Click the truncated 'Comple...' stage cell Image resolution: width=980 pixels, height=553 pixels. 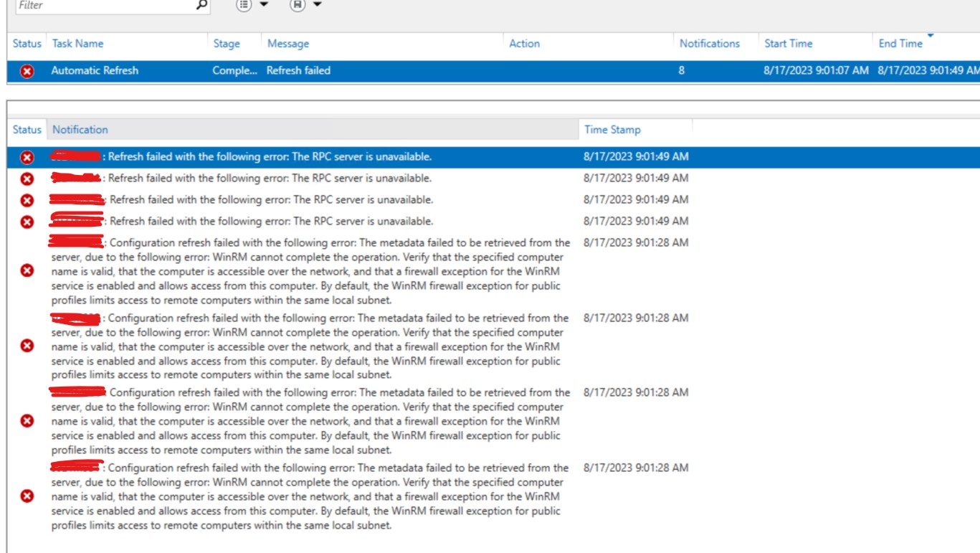234,71
